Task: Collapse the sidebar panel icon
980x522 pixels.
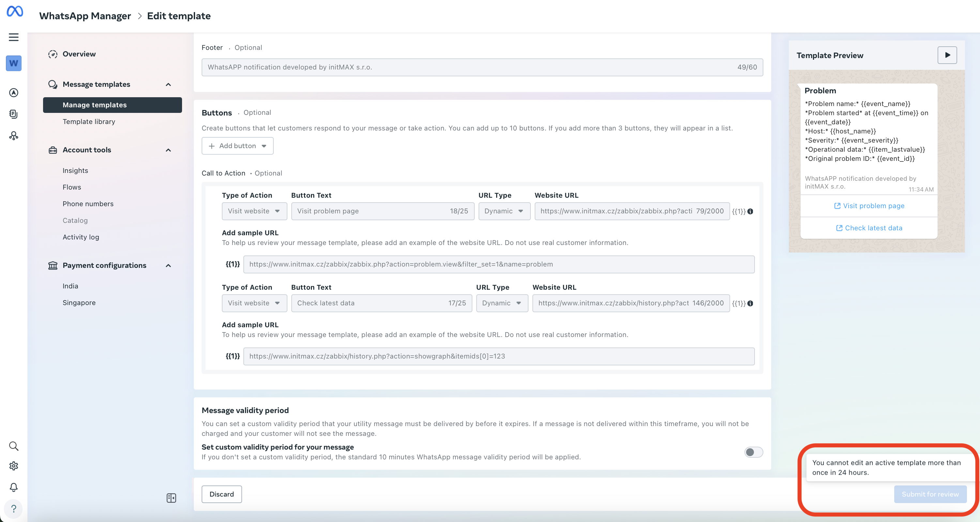Action: (x=171, y=498)
